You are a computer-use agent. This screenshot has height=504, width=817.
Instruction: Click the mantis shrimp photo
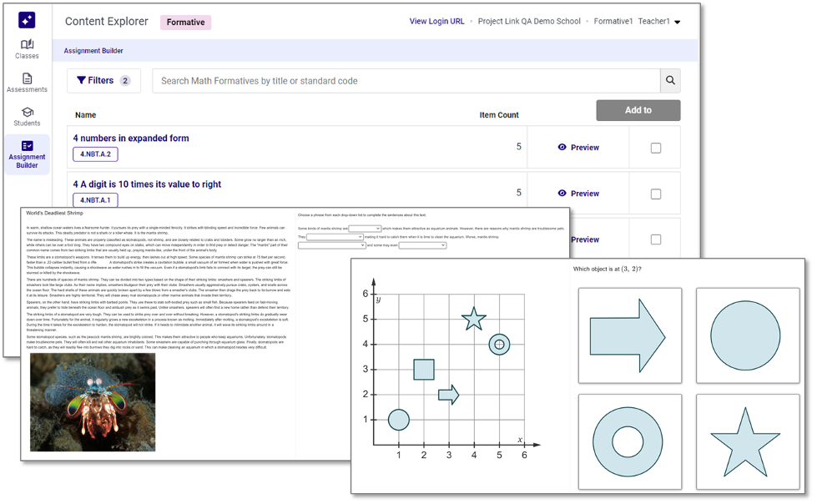coord(93,402)
